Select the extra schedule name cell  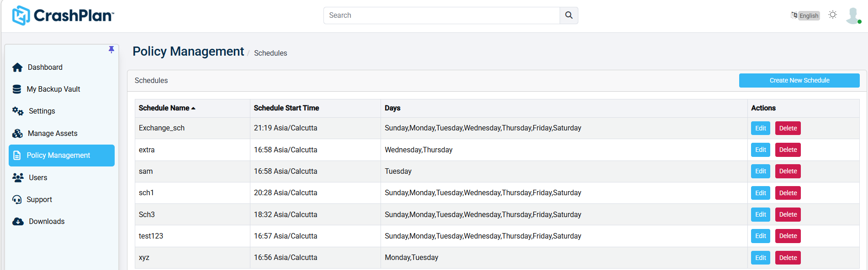(x=192, y=150)
